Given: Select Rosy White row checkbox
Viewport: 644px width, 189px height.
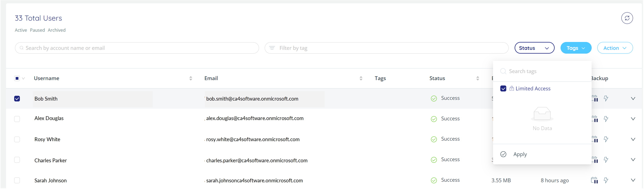Looking at the screenshot, I should [x=17, y=139].
